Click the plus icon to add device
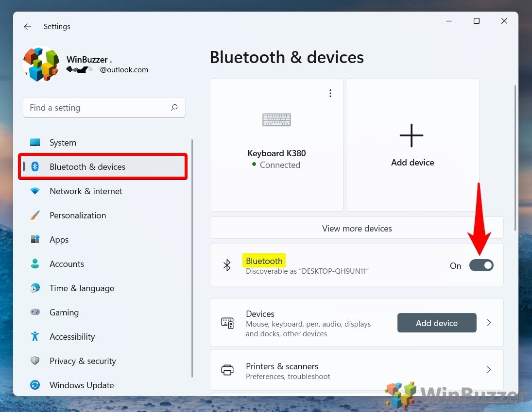The width and height of the screenshot is (532, 412). [412, 135]
